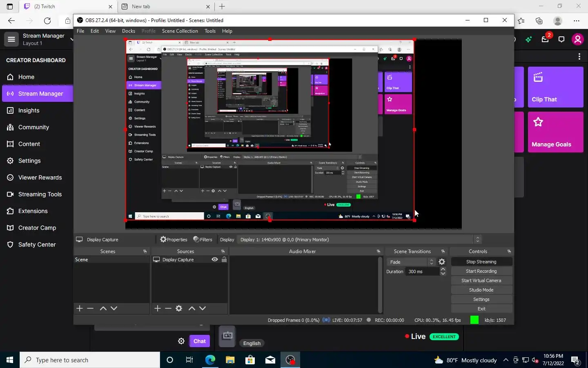Move scene up with arrow
This screenshot has width=588, height=368.
point(103,308)
